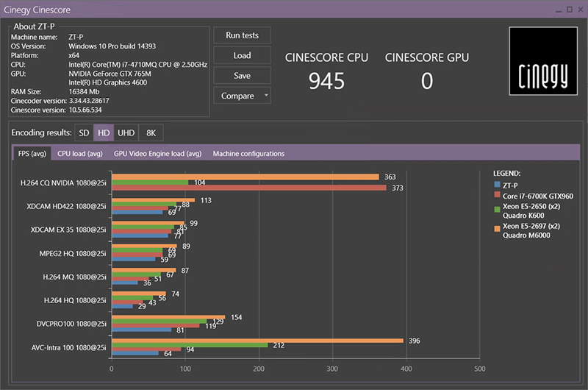Minimize the Cinegy Cinescore window

click(559, 10)
